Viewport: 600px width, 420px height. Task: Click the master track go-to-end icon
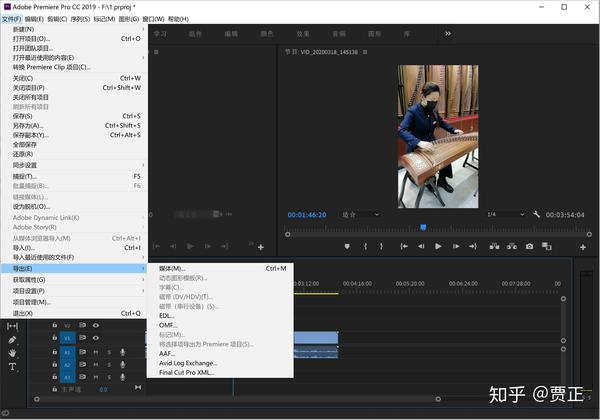(138, 387)
